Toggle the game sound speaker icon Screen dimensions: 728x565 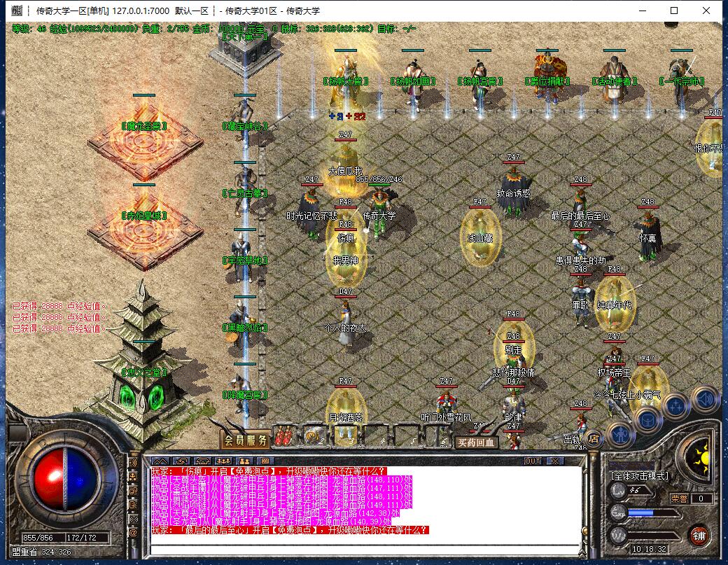pyautogui.click(x=706, y=399)
